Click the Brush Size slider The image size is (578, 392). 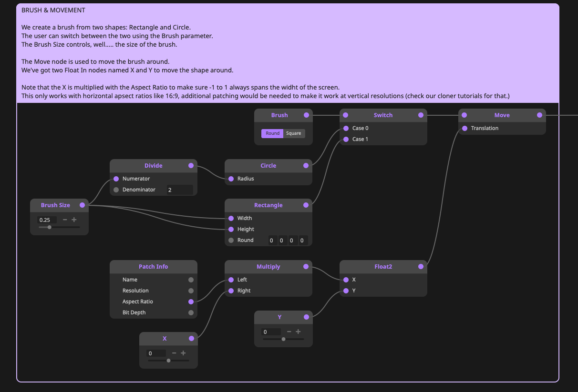[59, 227]
